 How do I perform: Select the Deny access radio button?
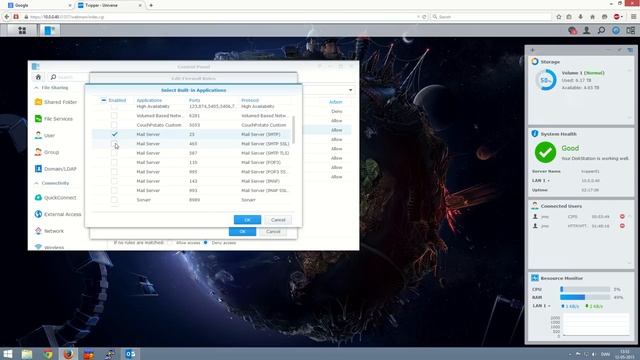pos(206,242)
